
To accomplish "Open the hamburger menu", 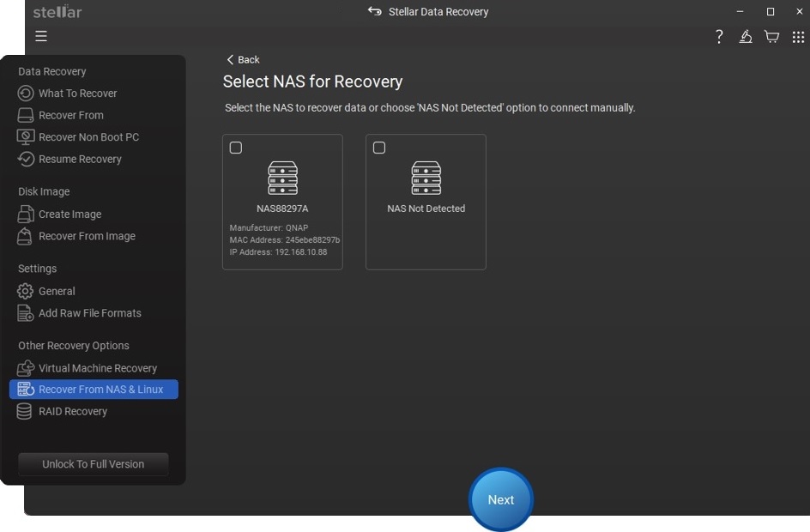I will pos(41,36).
